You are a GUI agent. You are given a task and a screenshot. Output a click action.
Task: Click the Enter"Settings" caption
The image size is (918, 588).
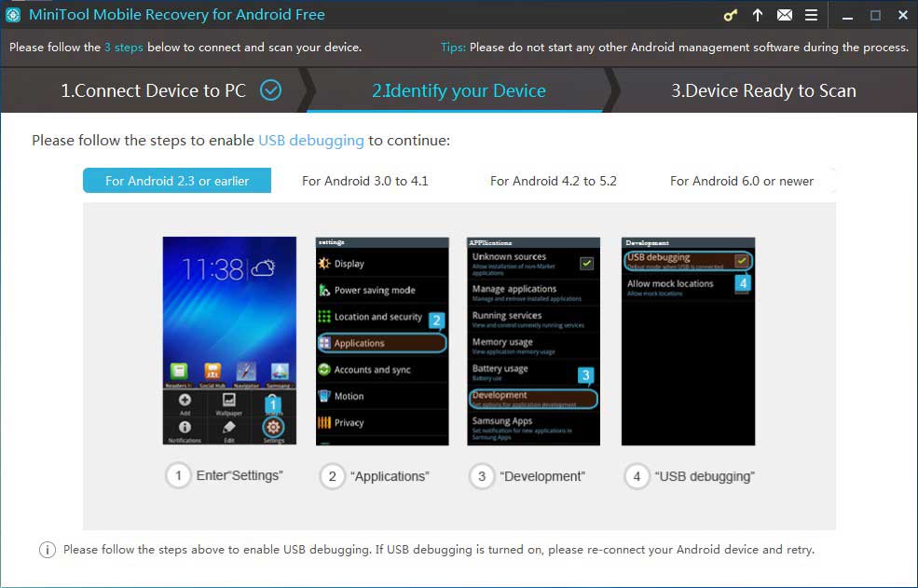pyautogui.click(x=240, y=475)
